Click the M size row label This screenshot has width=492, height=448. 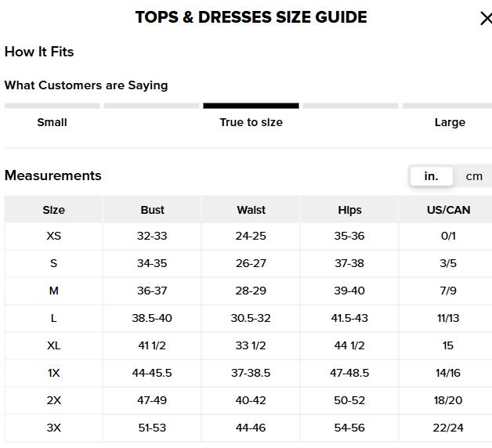point(53,291)
